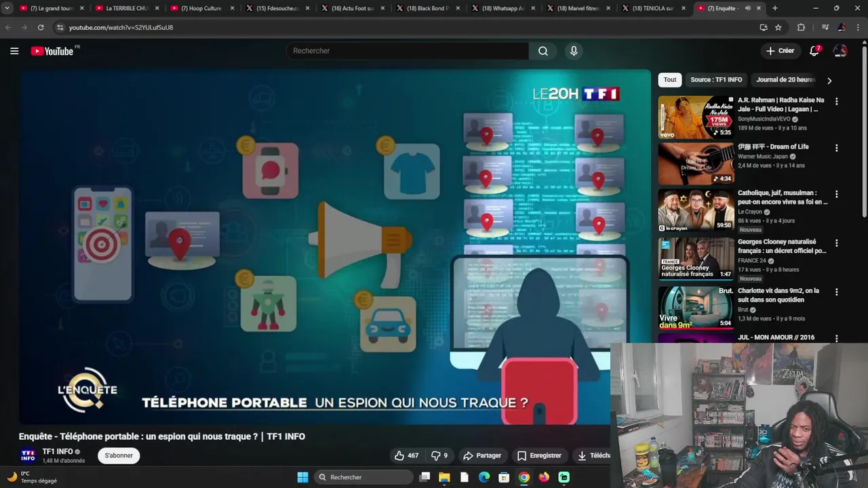
Task: Switch to Chrome on taskbar
Action: pyautogui.click(x=524, y=477)
